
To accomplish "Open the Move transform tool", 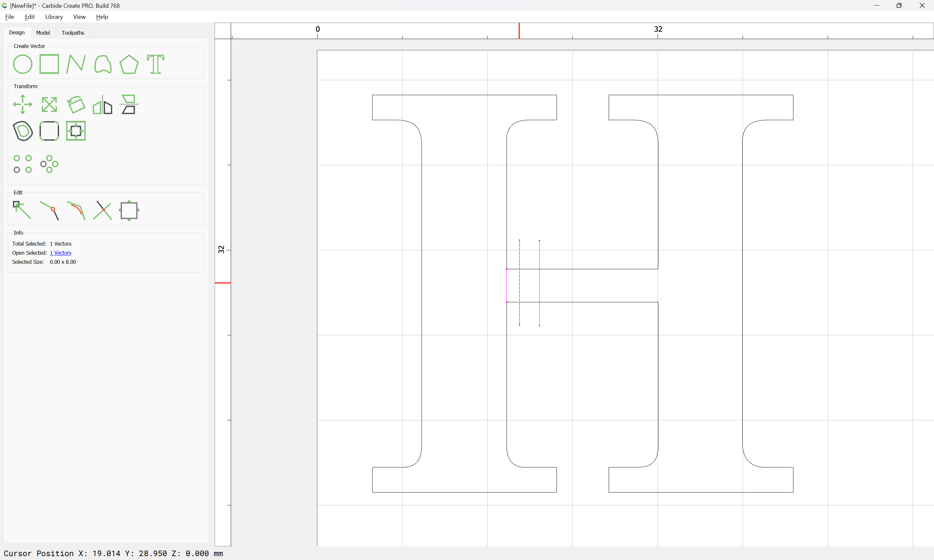I will [23, 105].
